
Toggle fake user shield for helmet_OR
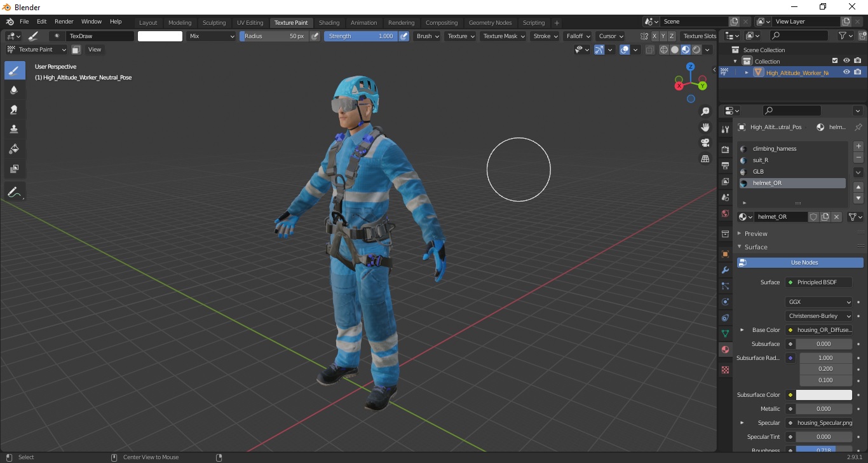tap(813, 217)
